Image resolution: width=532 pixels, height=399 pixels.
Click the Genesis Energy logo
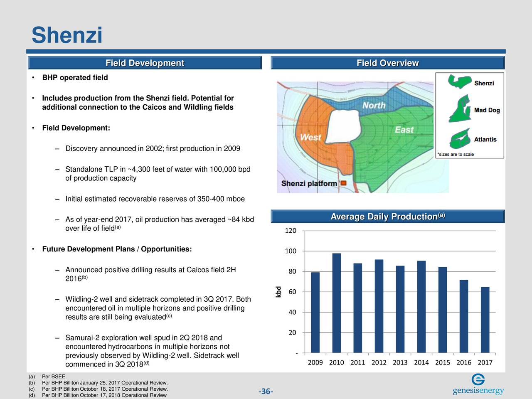click(478, 385)
